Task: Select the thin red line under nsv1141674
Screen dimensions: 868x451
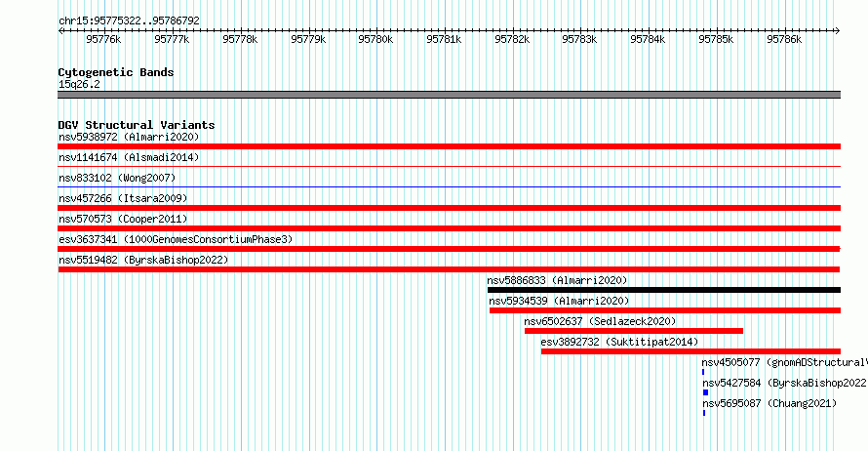Action: (449, 166)
